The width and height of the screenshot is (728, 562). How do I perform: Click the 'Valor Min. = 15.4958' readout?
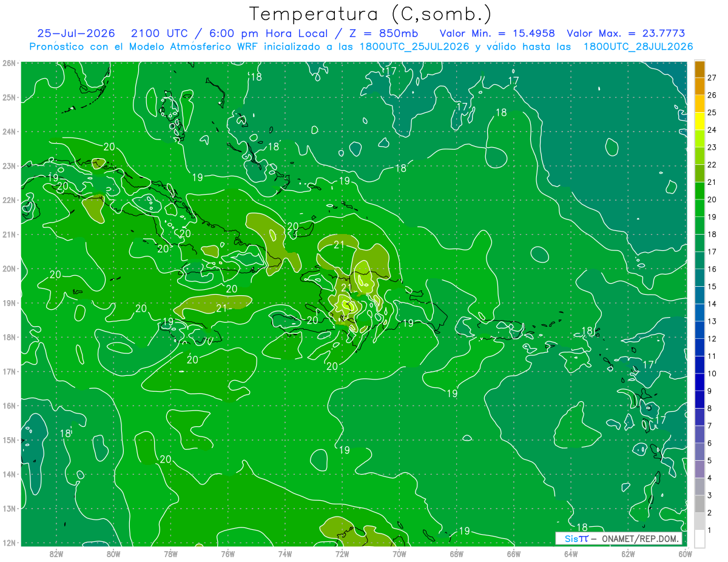click(497, 33)
